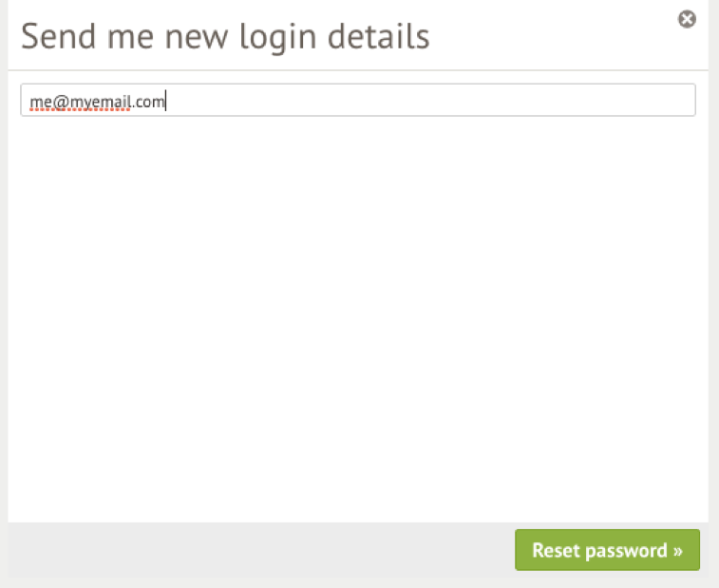
Task: Click the empty white body of the dialog
Action: point(358,316)
